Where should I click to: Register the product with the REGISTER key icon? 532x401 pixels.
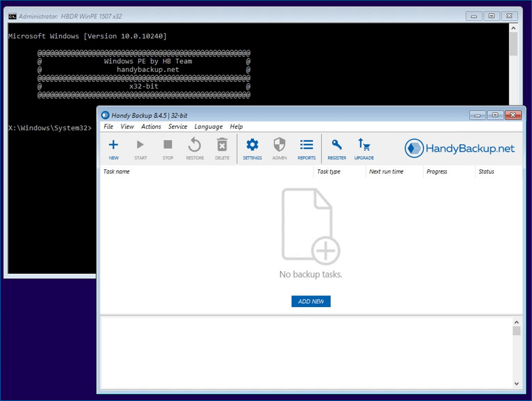point(337,148)
